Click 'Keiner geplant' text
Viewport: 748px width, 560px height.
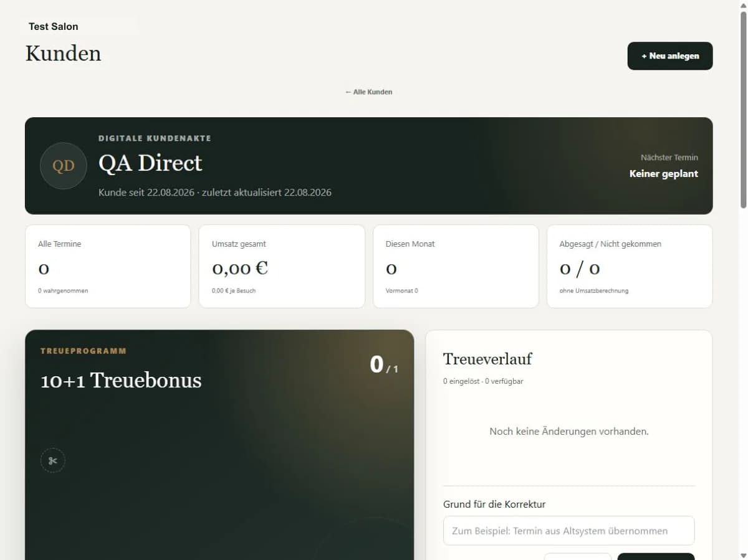[664, 174]
